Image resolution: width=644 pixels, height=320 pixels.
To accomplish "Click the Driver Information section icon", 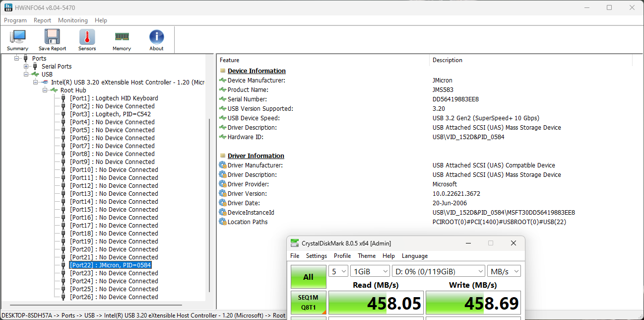I will tap(222, 156).
